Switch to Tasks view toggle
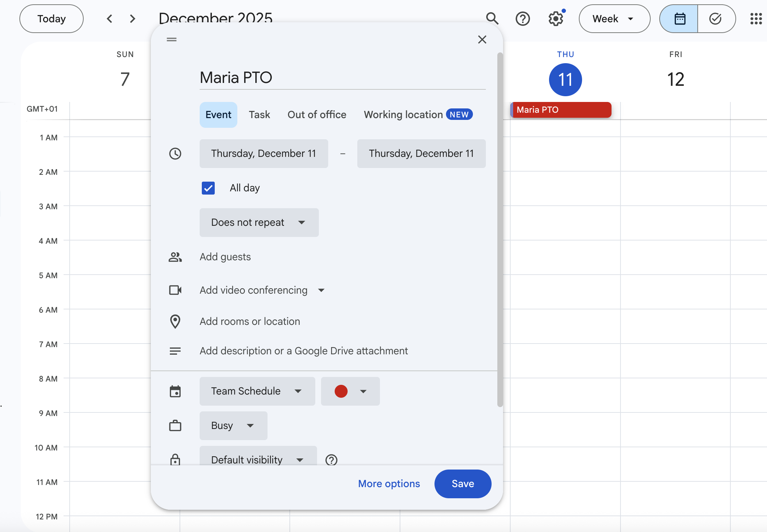Screen dimensions: 767x532 coord(715,19)
